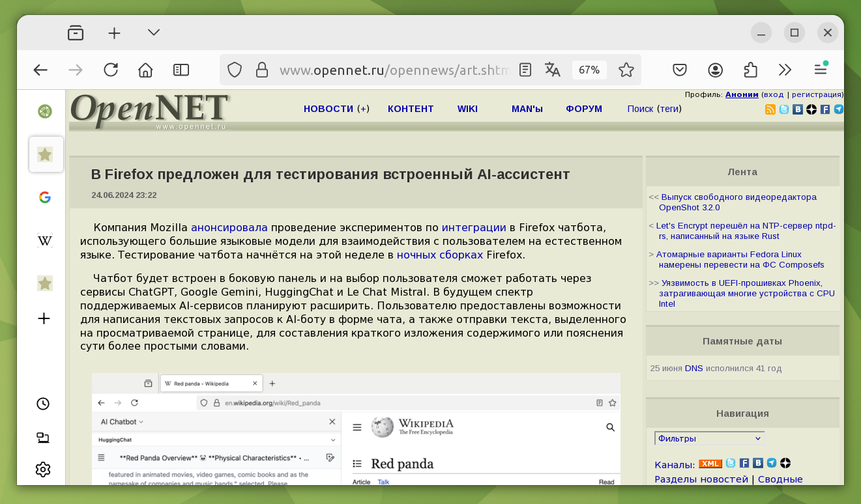The image size is (861, 504).
Task: Expand the list-all-tabs chevron
Action: [154, 33]
